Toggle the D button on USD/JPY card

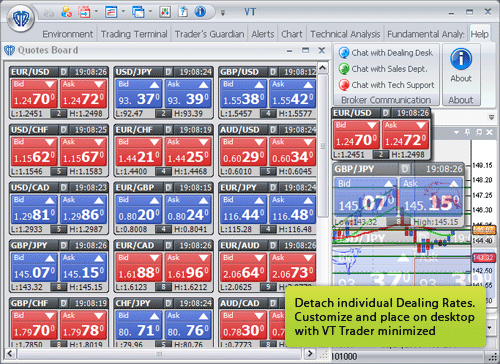pos(168,72)
